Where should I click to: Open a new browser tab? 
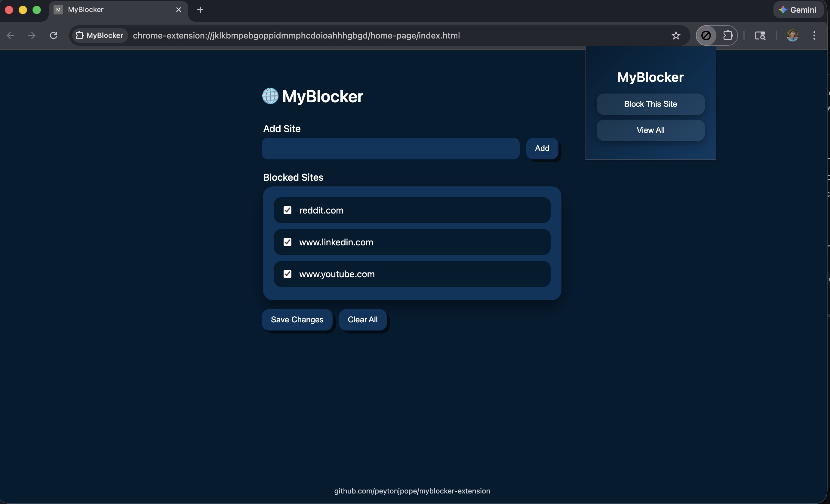click(200, 9)
